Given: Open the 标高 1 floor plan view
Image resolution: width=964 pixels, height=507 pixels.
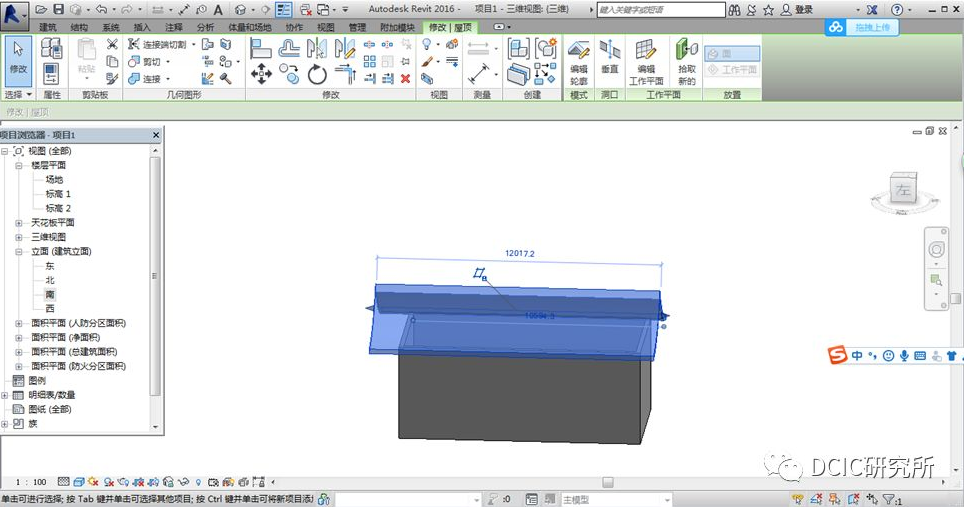Looking at the screenshot, I should coord(58,194).
